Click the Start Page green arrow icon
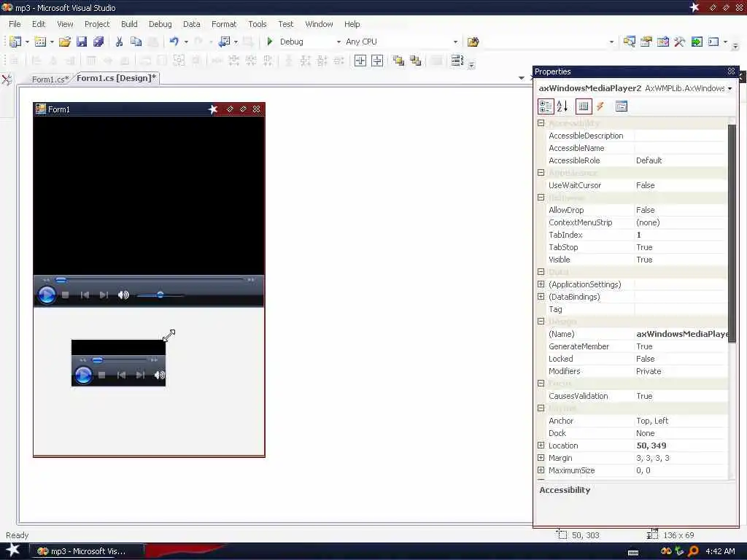747x560 pixels. [x=697, y=42]
